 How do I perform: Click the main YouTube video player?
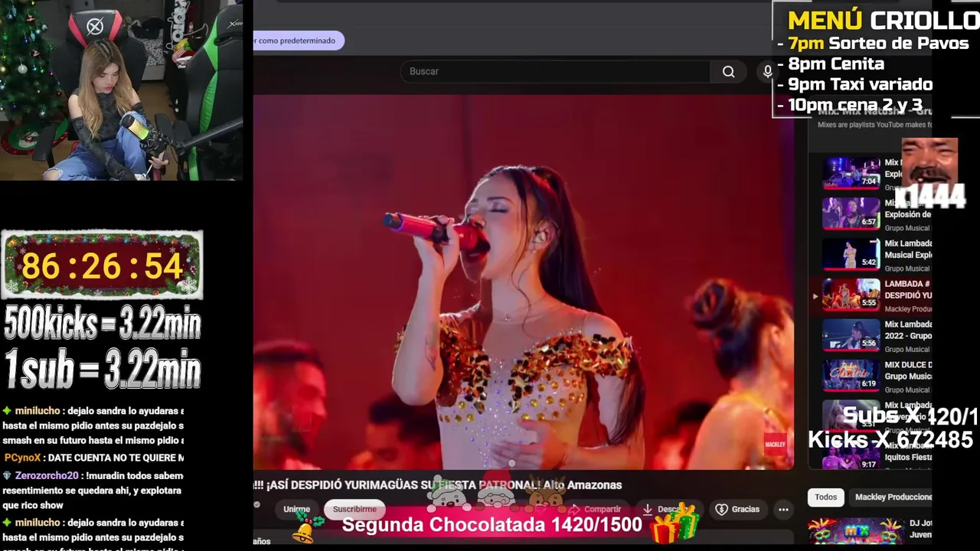pos(524,282)
